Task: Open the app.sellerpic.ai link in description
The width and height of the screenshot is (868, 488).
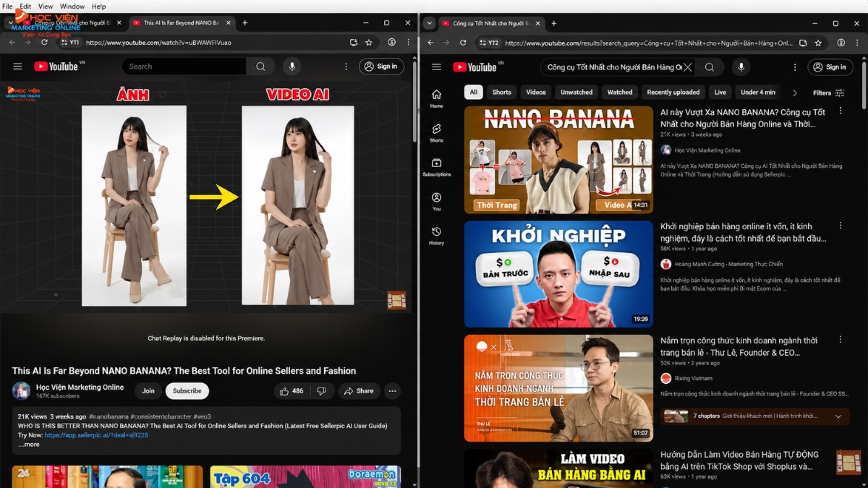Action: pyautogui.click(x=96, y=435)
